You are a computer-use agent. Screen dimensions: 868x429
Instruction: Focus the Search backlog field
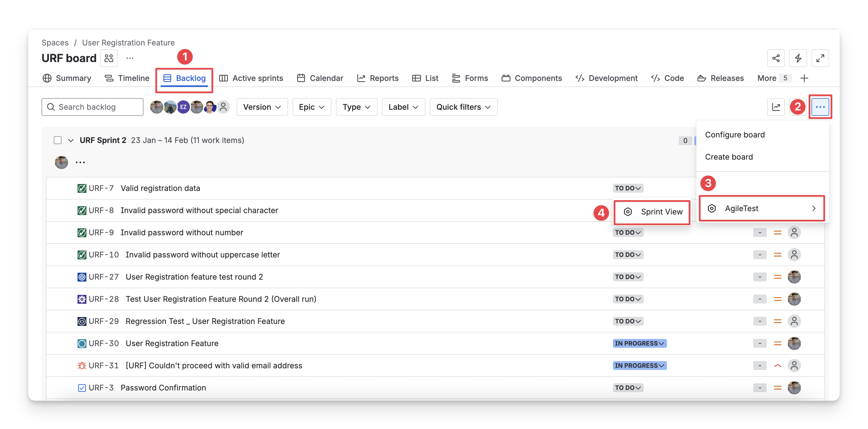pos(93,107)
